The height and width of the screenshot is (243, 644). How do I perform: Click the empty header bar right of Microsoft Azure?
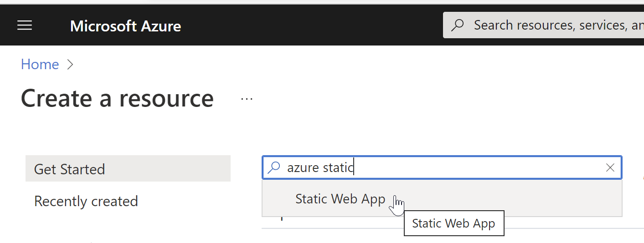(310, 25)
